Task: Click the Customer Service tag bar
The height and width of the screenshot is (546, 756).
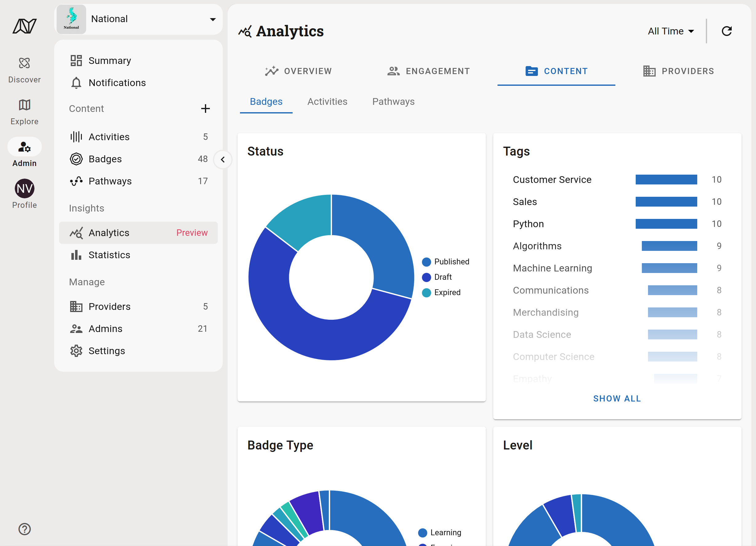Action: point(666,180)
